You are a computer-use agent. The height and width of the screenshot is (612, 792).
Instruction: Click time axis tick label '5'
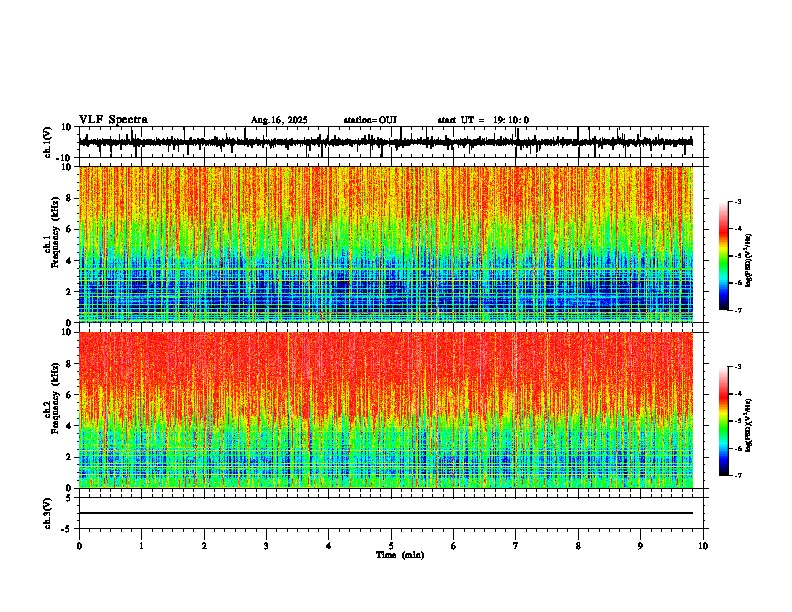point(391,546)
